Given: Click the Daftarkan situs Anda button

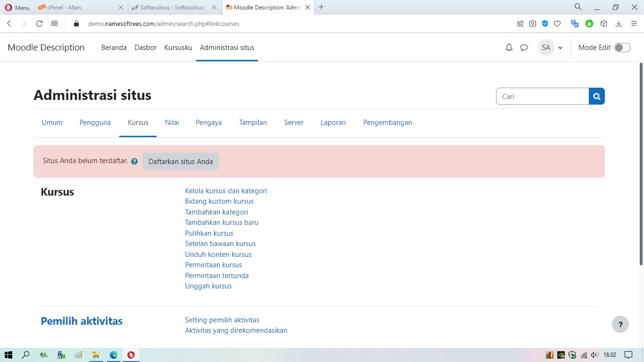Looking at the screenshot, I should (181, 161).
